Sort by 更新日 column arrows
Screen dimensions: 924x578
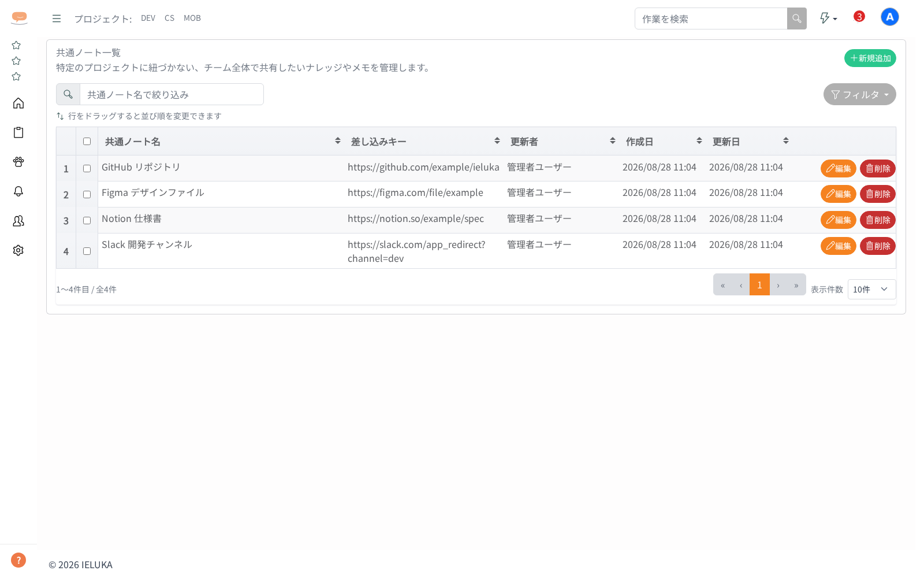[786, 141]
